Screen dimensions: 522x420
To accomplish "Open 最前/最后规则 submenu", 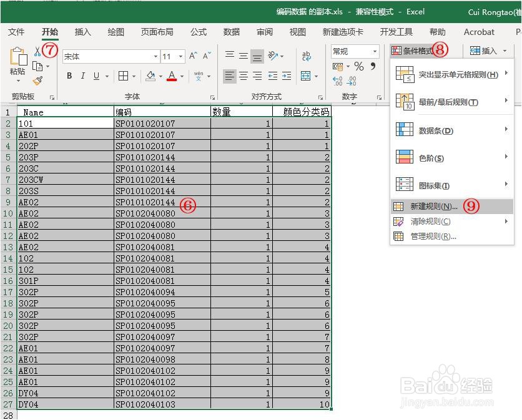I will pyautogui.click(x=452, y=102).
